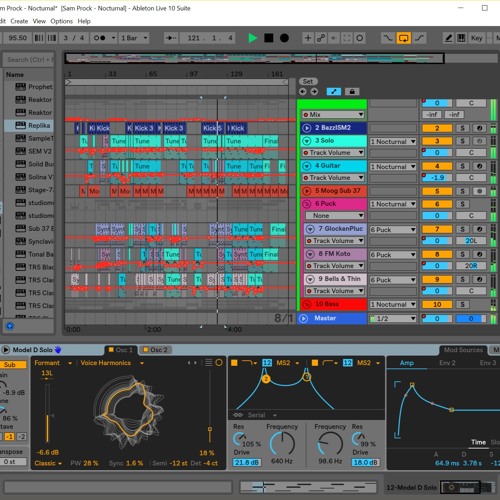Toggle MIDI arrangement overdub plus icon
The height and width of the screenshot is (500, 500).
pyautogui.click(x=308, y=38)
